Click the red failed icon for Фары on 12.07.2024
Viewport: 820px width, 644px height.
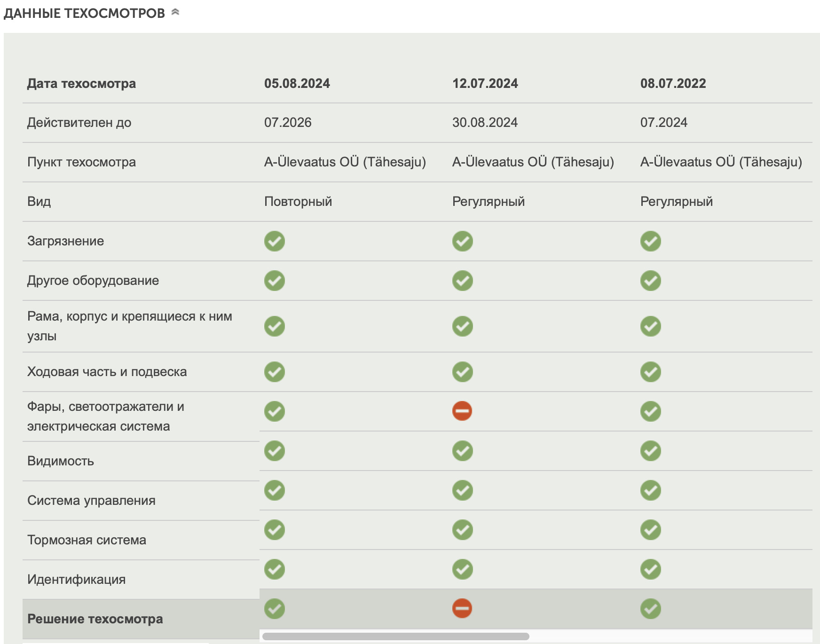(462, 411)
